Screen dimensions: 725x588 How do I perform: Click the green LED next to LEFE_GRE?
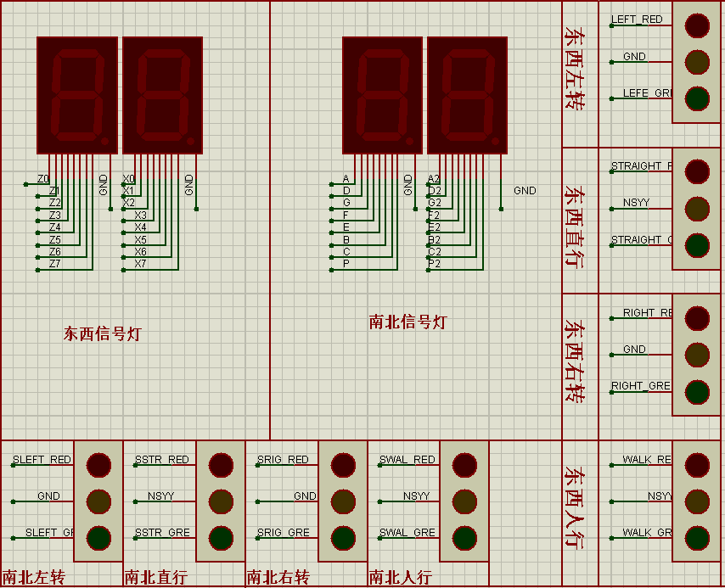pyautogui.click(x=697, y=98)
